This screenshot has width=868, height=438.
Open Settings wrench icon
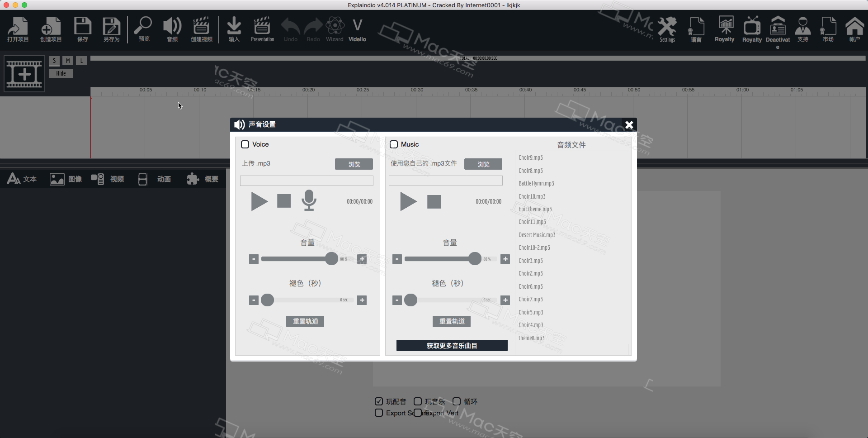click(667, 29)
